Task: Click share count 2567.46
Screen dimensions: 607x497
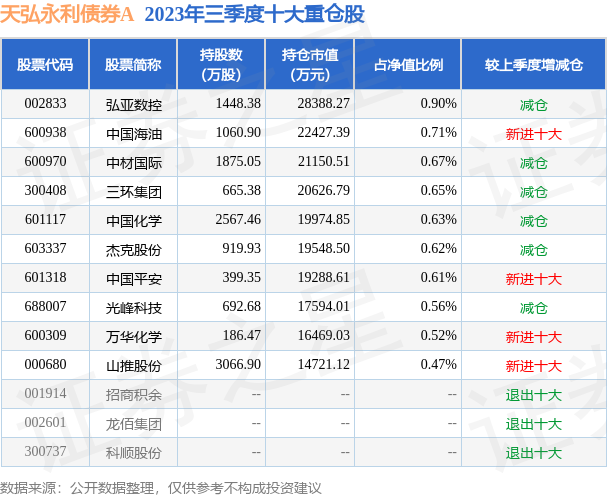Action: pyautogui.click(x=238, y=219)
